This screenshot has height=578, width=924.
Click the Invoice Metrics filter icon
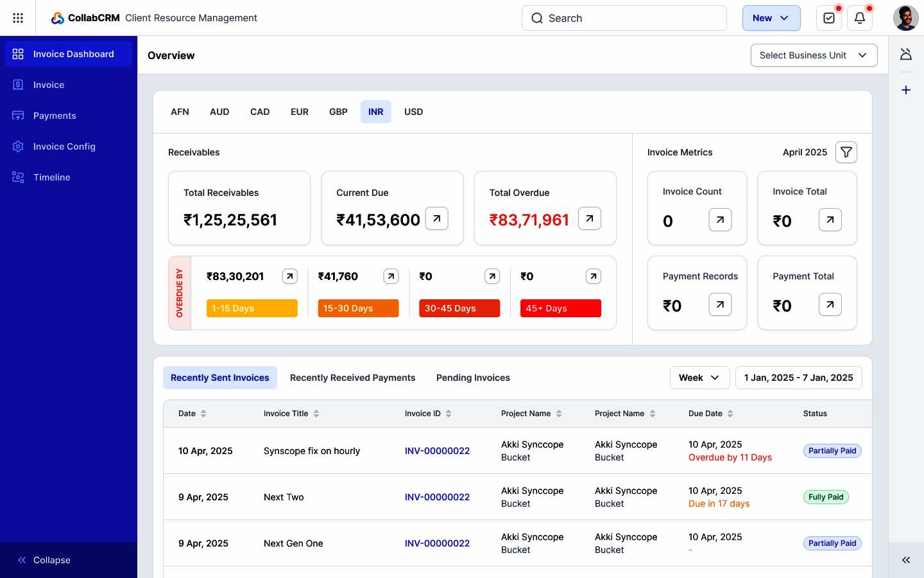[x=846, y=152]
